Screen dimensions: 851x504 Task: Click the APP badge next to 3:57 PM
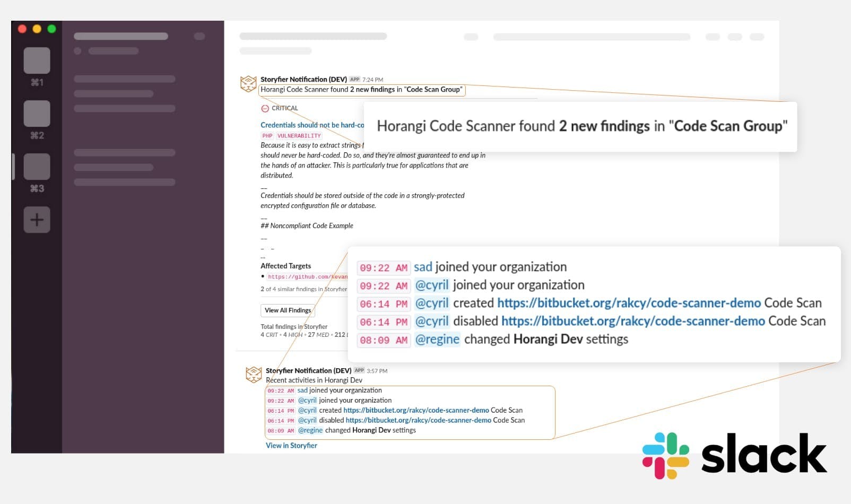tap(359, 370)
